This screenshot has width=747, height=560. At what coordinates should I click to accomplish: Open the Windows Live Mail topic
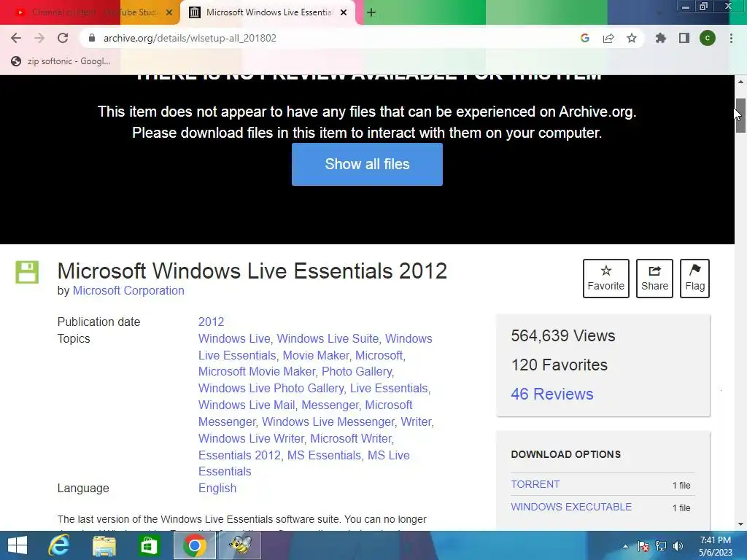[x=247, y=405]
